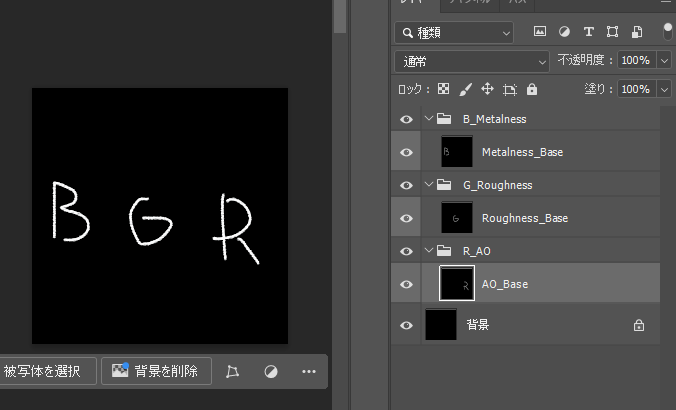Click the 背景を削除 button
The width and height of the screenshot is (676, 410).
(156, 371)
